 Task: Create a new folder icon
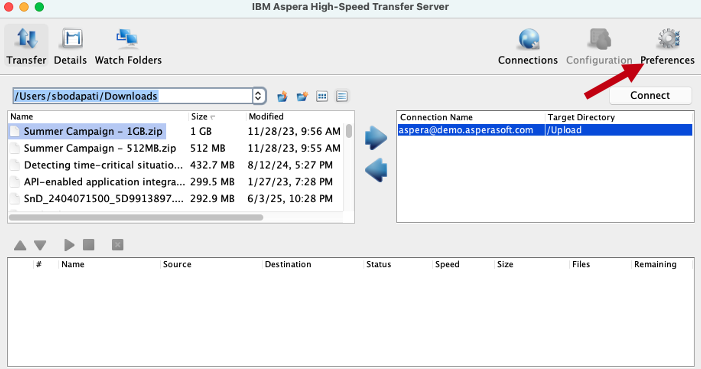coord(302,96)
